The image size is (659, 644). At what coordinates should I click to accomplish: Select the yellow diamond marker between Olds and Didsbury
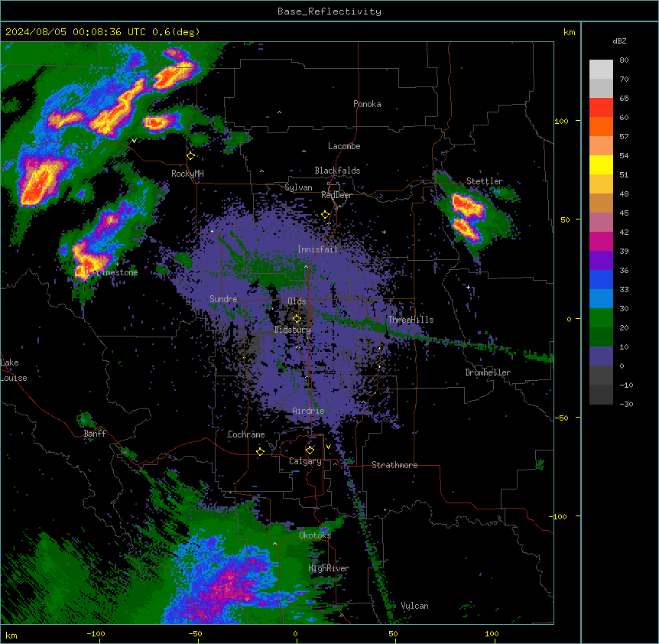point(297,319)
